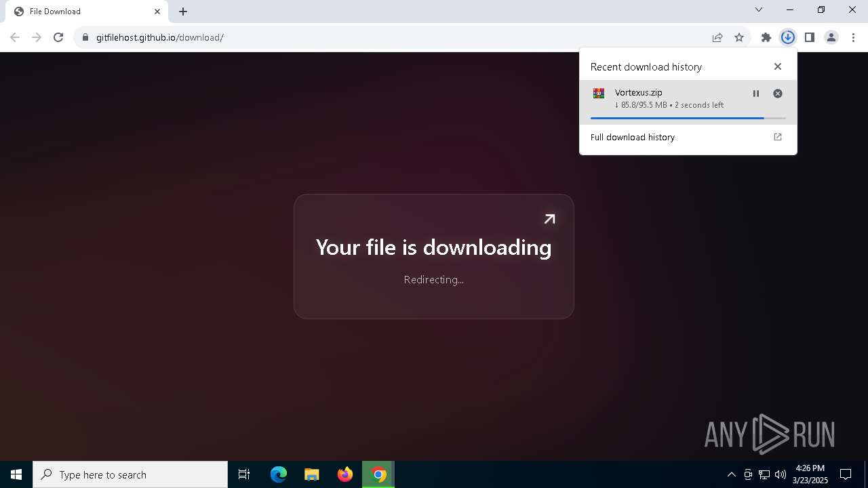This screenshot has height=488, width=868.
Task: Click the download size and time remaining text
Action: pyautogui.click(x=669, y=105)
